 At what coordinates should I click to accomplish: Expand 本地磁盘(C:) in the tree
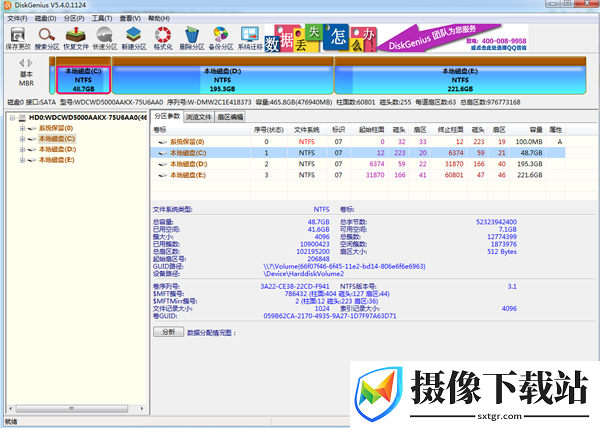pos(23,139)
